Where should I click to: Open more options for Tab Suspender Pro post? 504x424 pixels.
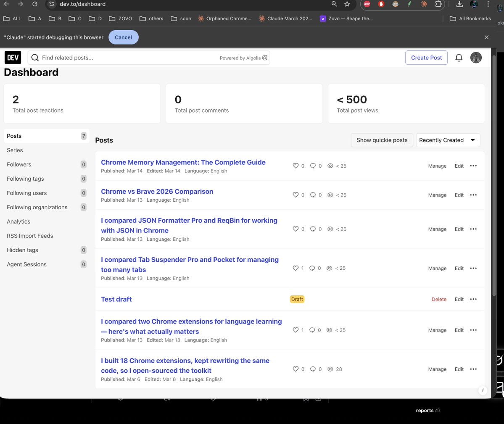(x=473, y=268)
